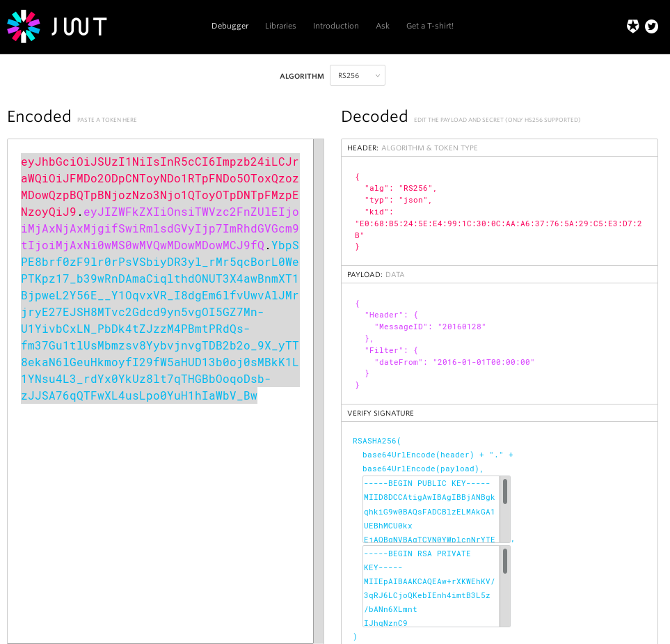Click the Get a T-shirt! link
Image resolution: width=670 pixels, height=644 pixels.
(x=429, y=26)
